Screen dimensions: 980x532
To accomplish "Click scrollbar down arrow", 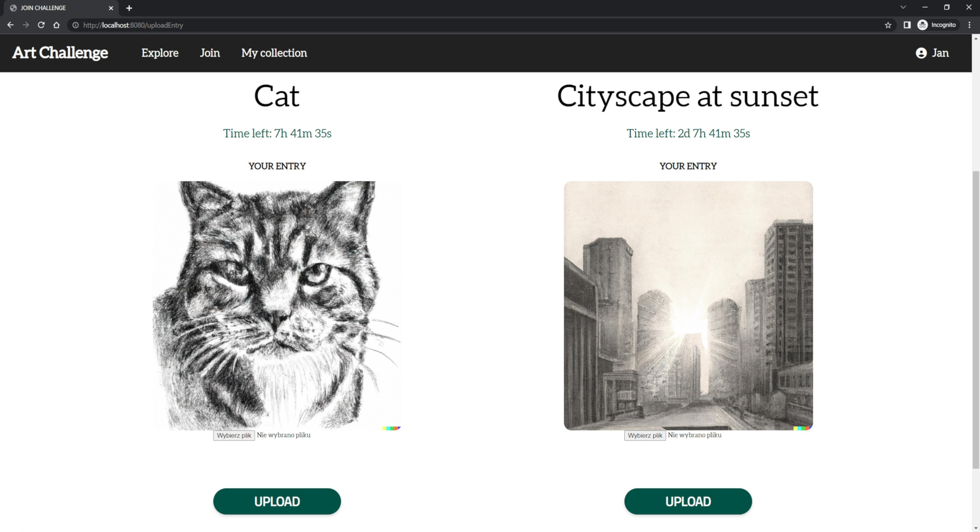I will (975, 528).
